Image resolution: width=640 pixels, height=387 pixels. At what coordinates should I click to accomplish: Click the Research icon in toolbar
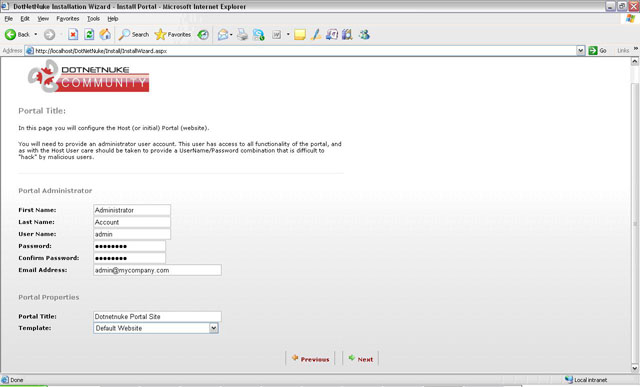(331, 35)
